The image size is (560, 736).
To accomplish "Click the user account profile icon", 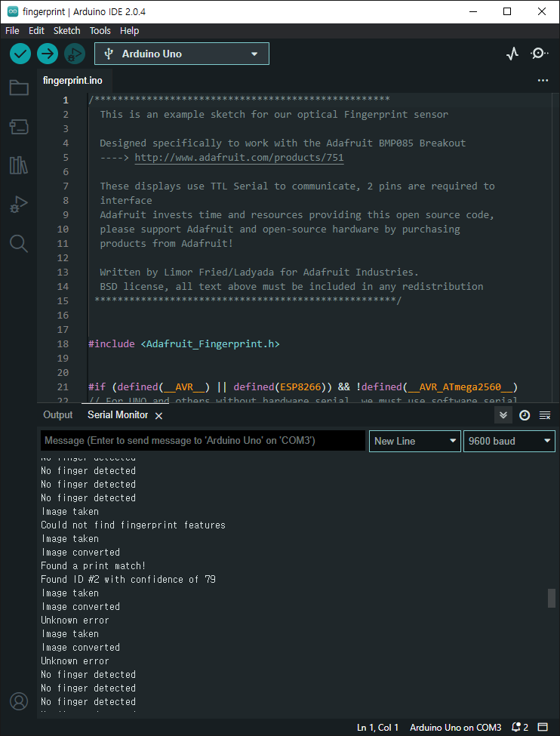I will pyautogui.click(x=19, y=701).
